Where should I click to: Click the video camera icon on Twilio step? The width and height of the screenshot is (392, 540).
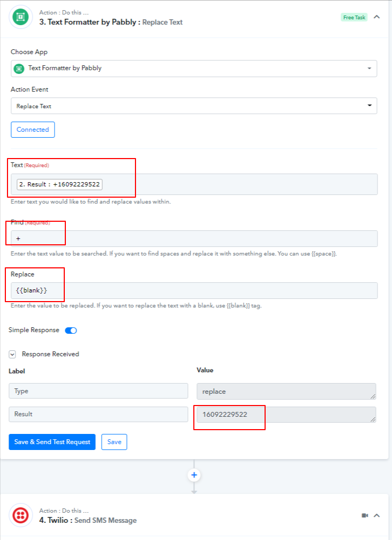[365, 515]
